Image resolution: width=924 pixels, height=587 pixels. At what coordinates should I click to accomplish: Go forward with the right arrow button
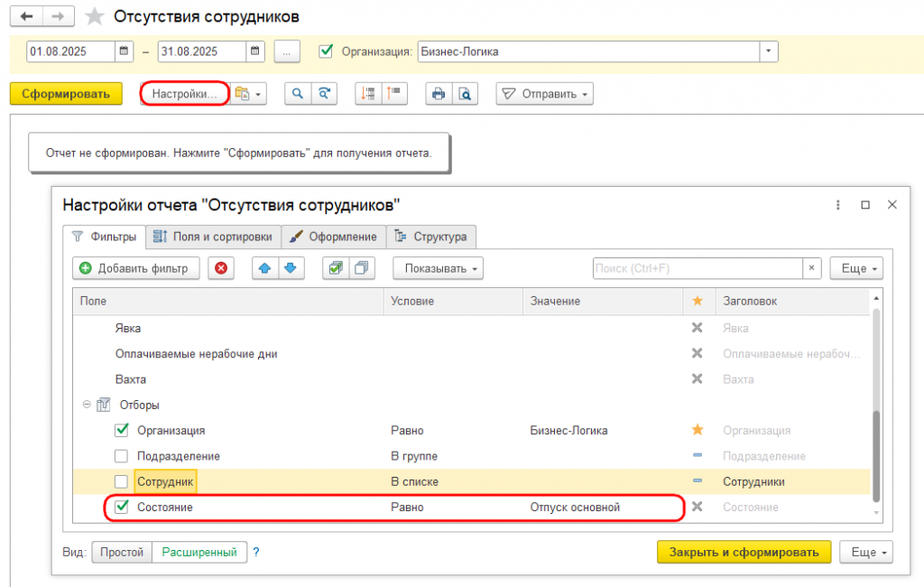[x=59, y=16]
